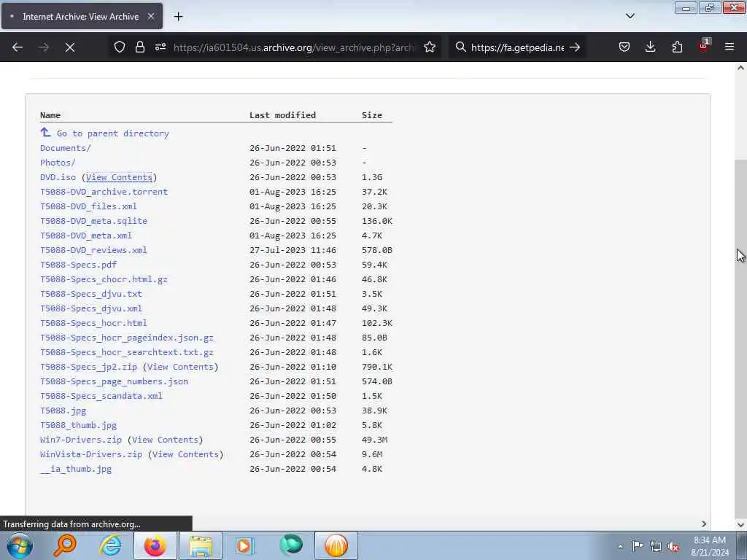This screenshot has height=560, width=747.
Task: Click the Go to parent directory arrow icon
Action: tap(45, 133)
